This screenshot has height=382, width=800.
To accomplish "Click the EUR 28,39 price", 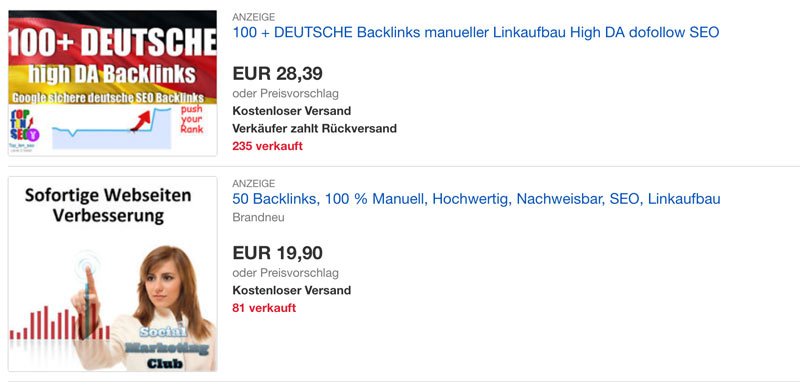I will click(x=278, y=74).
